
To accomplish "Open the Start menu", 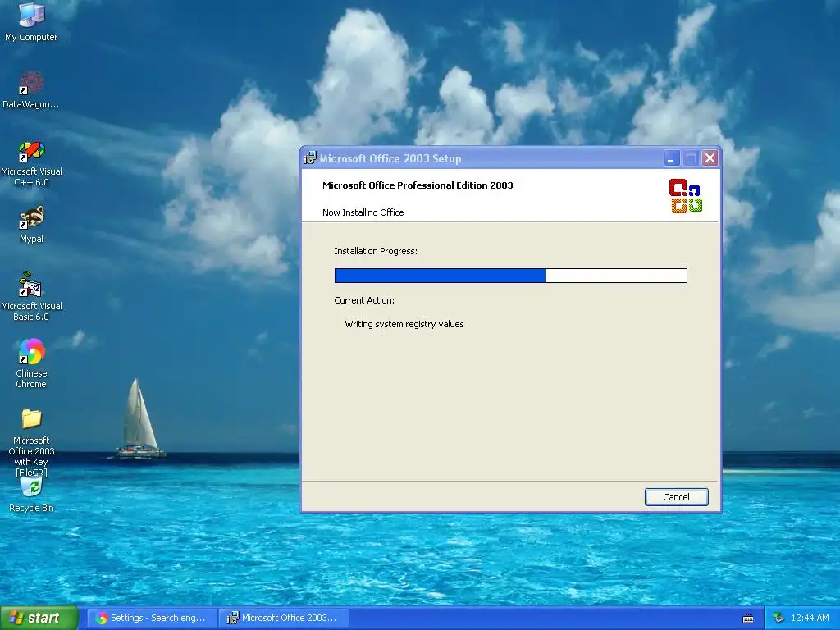I will tap(39, 618).
